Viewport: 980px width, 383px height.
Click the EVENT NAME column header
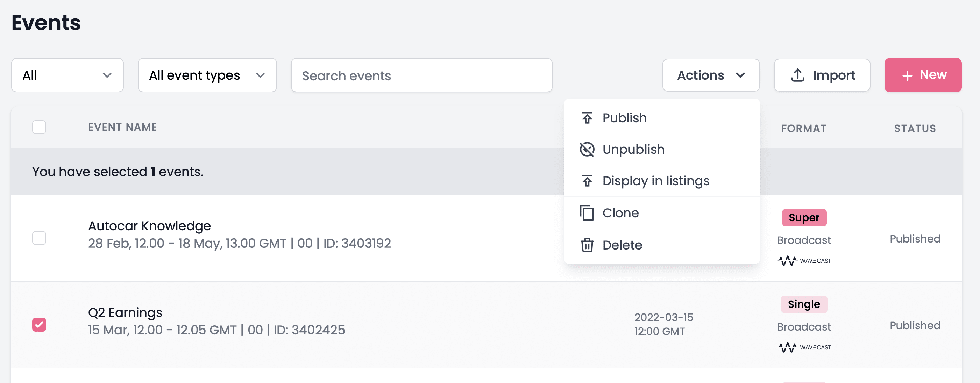pos(122,127)
